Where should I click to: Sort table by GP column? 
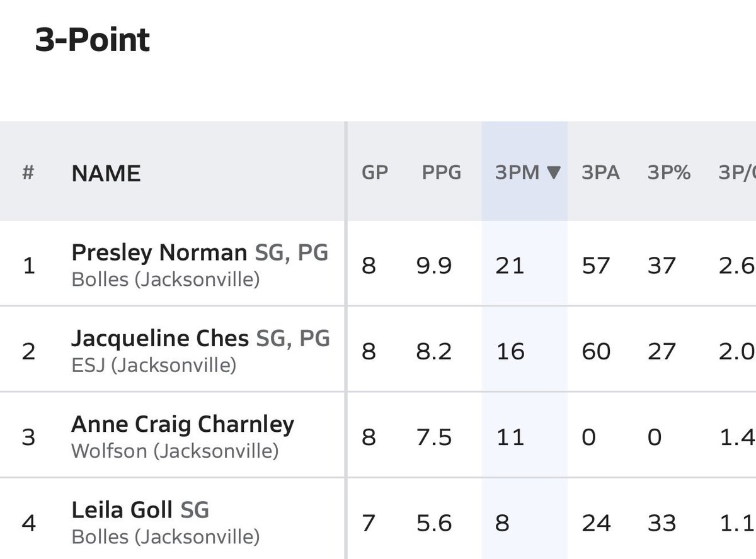click(375, 172)
